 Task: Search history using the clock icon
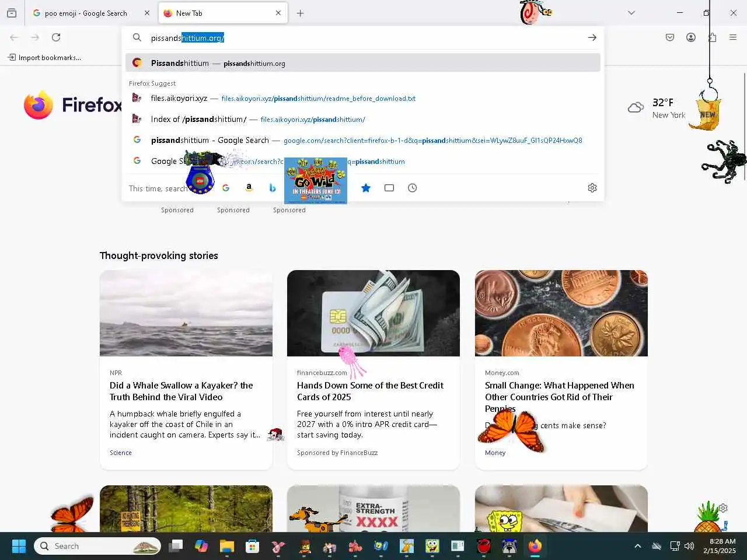pos(413,188)
